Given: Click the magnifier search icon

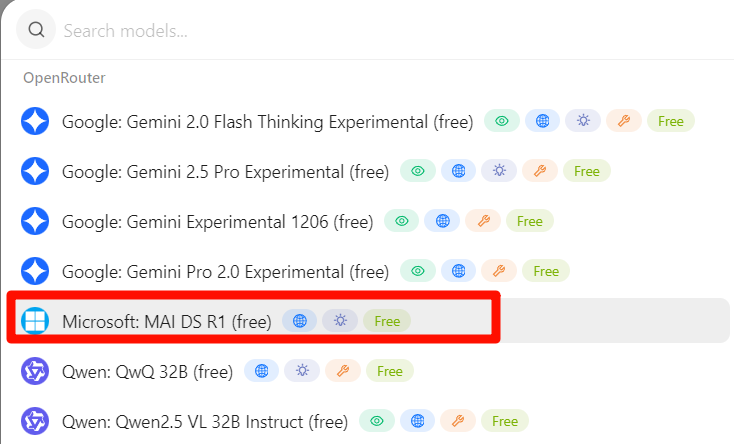Looking at the screenshot, I should pyautogui.click(x=36, y=30).
